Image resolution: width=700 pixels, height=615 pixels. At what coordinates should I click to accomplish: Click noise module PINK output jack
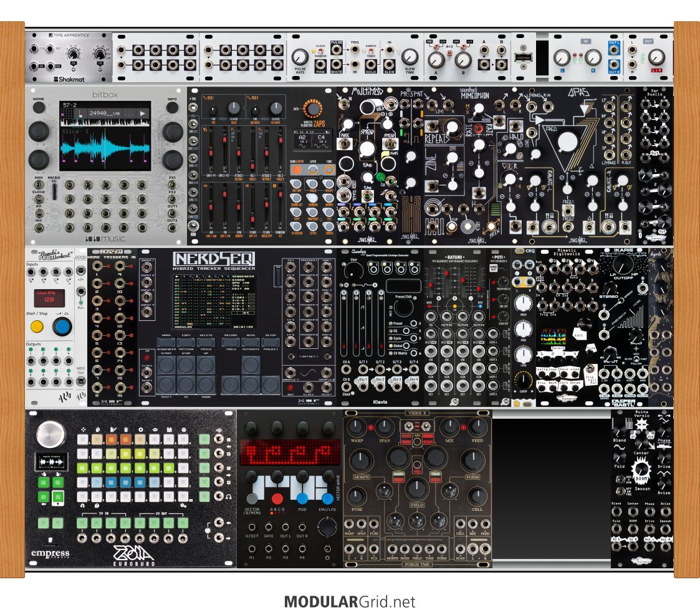coord(320,64)
